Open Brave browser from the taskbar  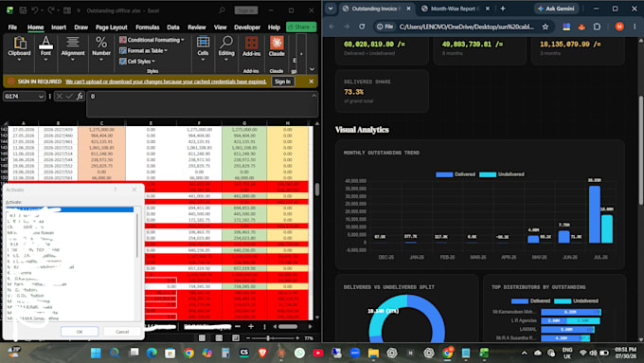(262, 353)
